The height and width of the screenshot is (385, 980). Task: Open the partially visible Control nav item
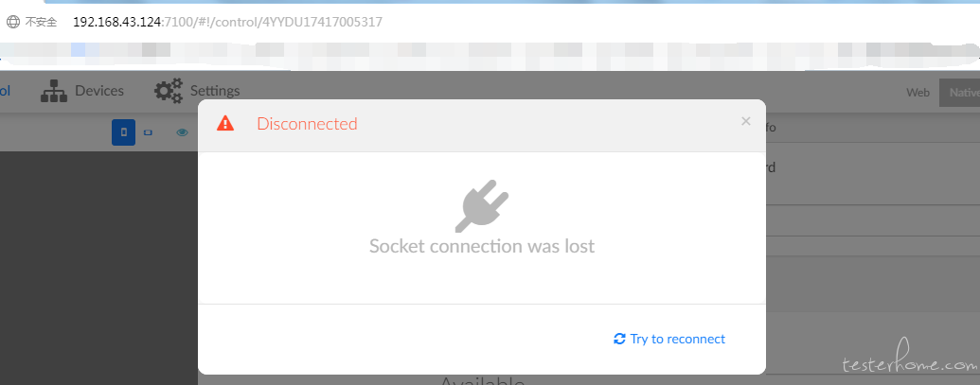5,91
